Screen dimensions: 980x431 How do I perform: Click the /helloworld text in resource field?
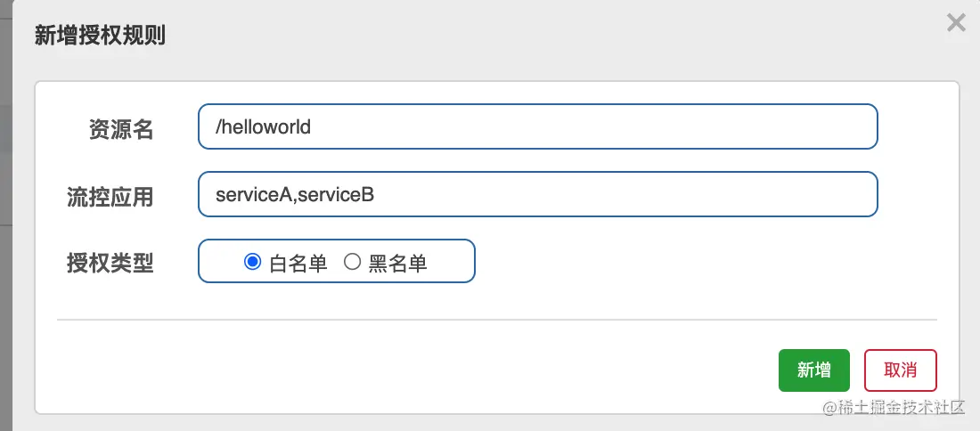pos(263,126)
